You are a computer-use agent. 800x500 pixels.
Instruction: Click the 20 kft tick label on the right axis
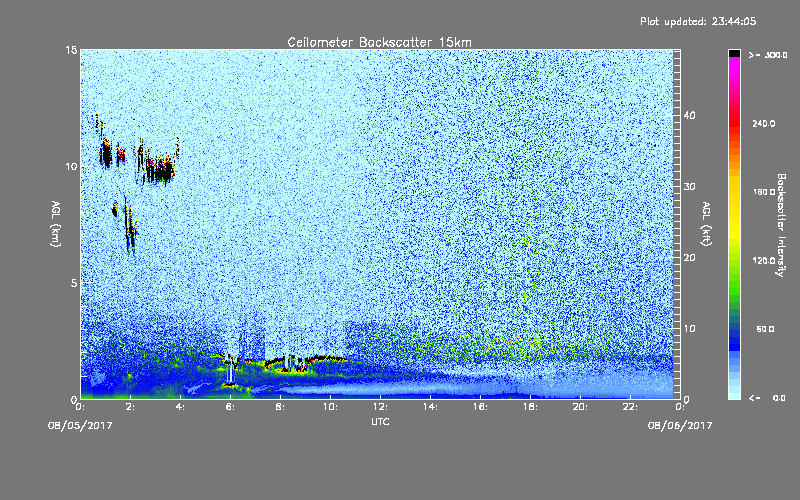click(x=689, y=258)
